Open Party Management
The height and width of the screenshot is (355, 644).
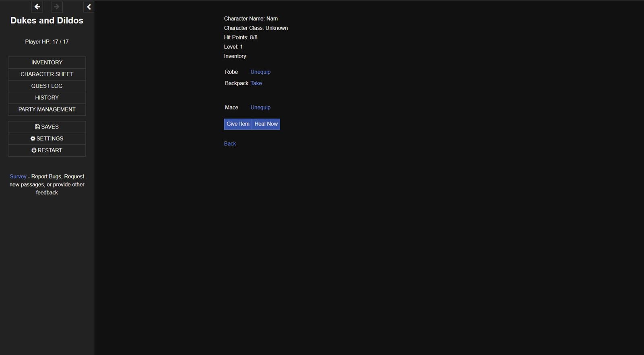(x=47, y=109)
